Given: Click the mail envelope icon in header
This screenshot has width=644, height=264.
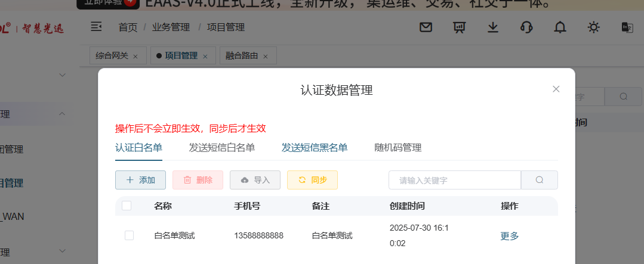Looking at the screenshot, I should point(426,27).
